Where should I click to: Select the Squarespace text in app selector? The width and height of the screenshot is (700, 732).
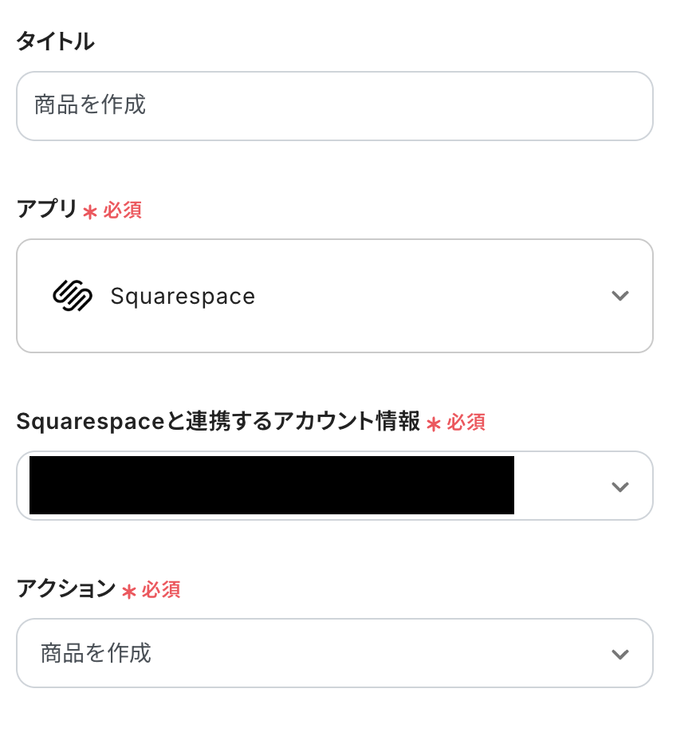point(183,297)
